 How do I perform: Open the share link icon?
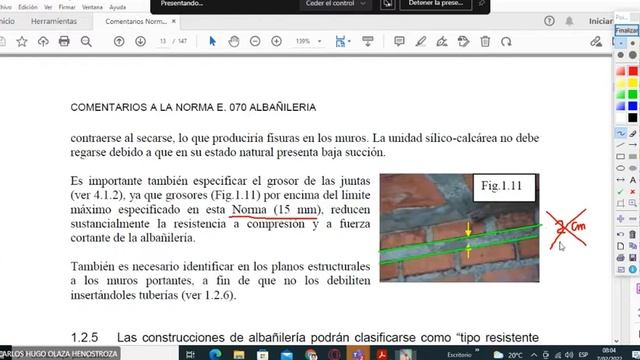point(596,41)
